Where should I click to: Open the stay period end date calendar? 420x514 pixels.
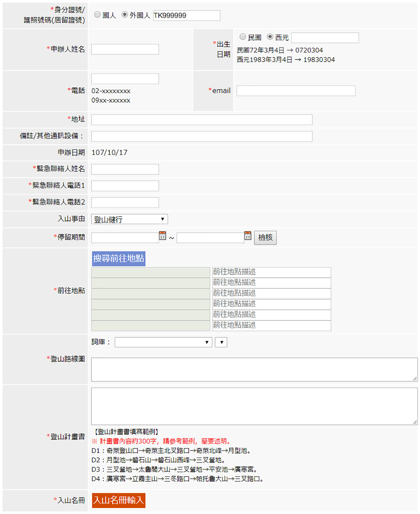point(248,235)
